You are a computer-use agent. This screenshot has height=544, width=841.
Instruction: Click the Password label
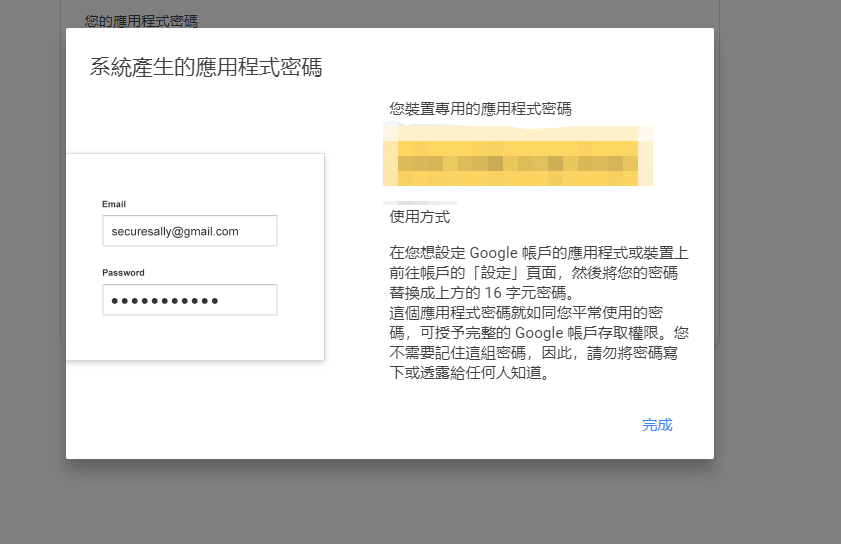pyautogui.click(x=123, y=273)
